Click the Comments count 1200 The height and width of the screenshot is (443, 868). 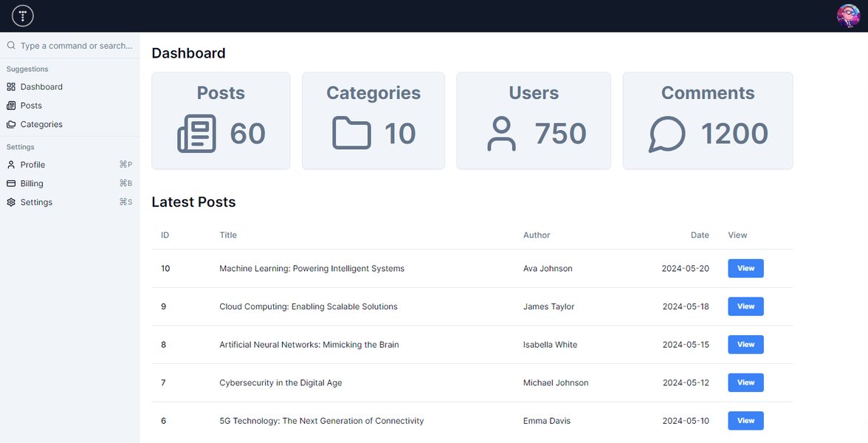point(734,134)
